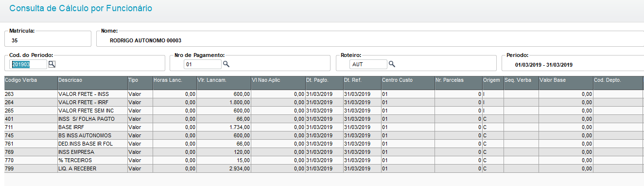Screen dimensions: 644x186
Task: Click value 1.734,00 in Vlr. Lancam.
Action: [x=240, y=128]
